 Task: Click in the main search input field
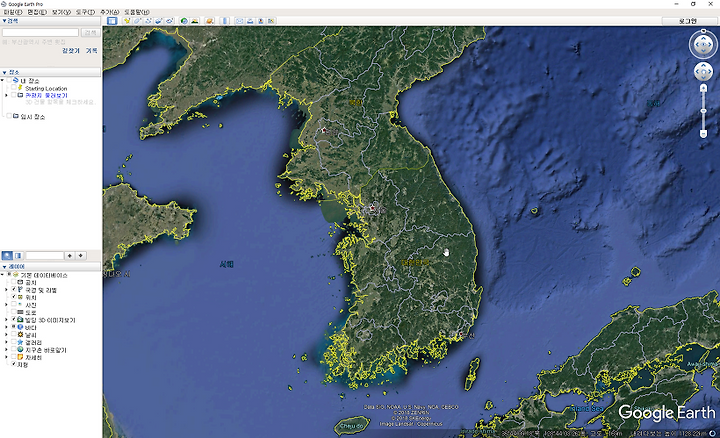40,32
